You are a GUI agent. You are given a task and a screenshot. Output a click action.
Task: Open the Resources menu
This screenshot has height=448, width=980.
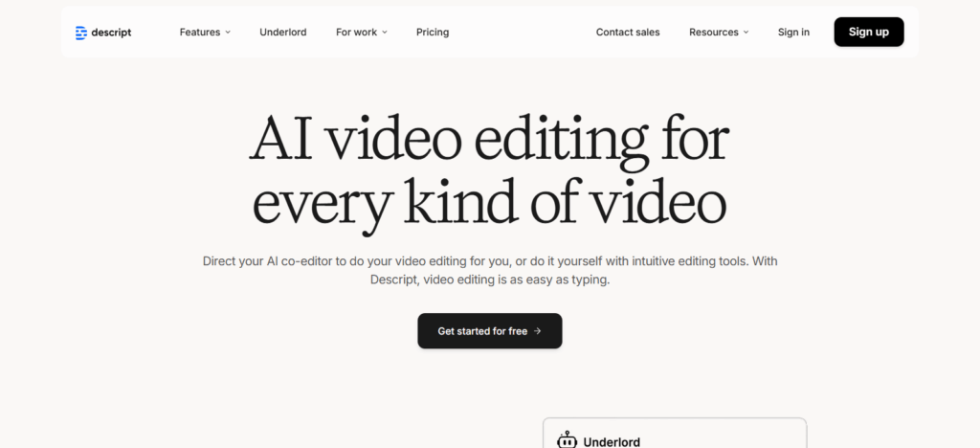(x=713, y=33)
